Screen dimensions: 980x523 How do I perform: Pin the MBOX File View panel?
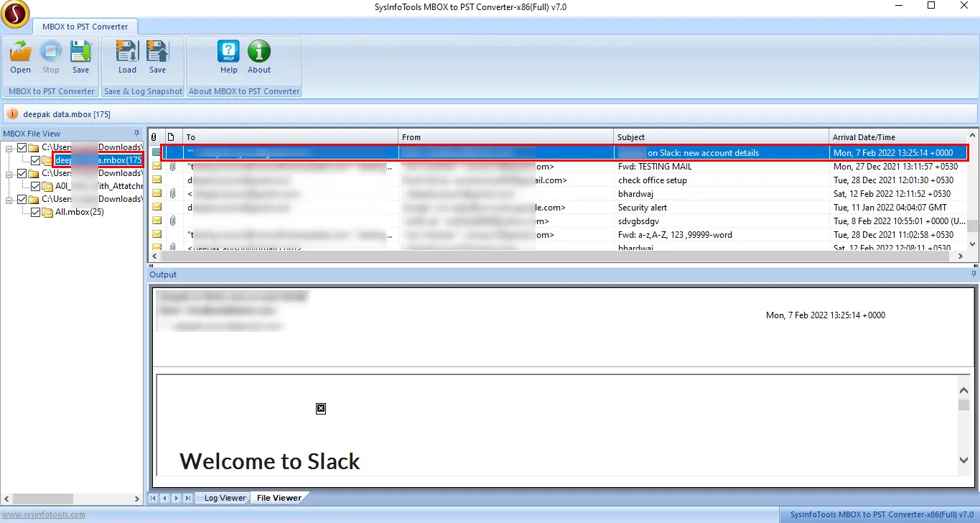[x=136, y=134]
